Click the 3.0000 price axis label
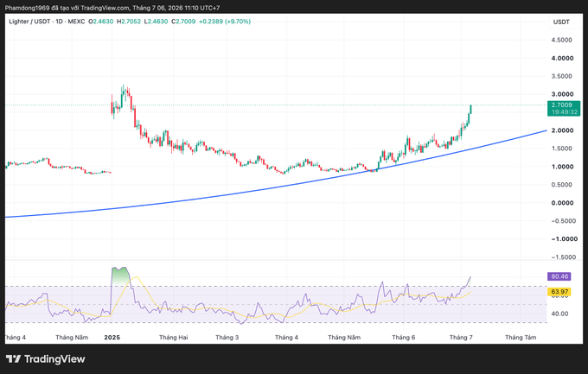The height and width of the screenshot is (374, 588). pyautogui.click(x=562, y=94)
